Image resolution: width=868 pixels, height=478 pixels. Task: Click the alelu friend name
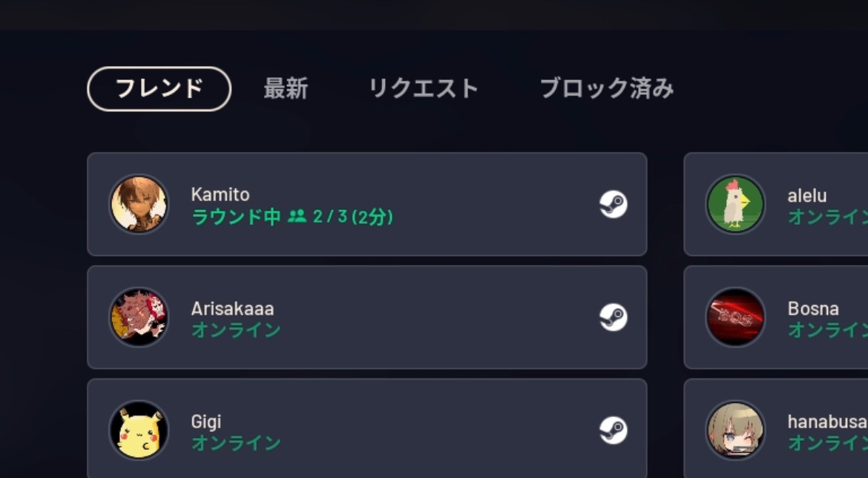pyautogui.click(x=807, y=196)
